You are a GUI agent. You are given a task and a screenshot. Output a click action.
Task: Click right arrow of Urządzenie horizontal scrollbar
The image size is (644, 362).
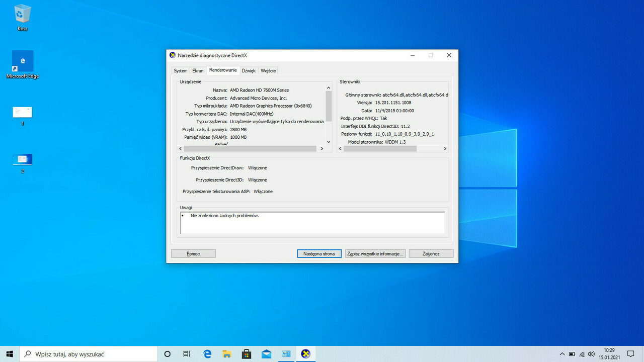coord(323,149)
